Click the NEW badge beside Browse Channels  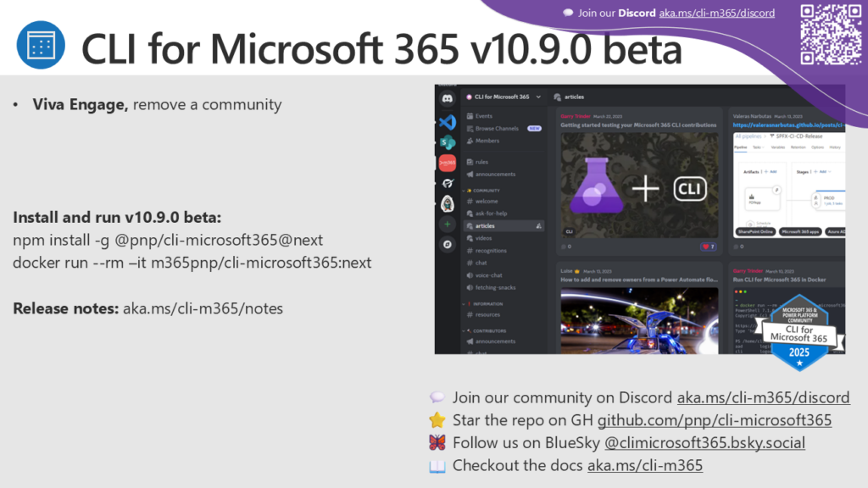click(x=534, y=129)
